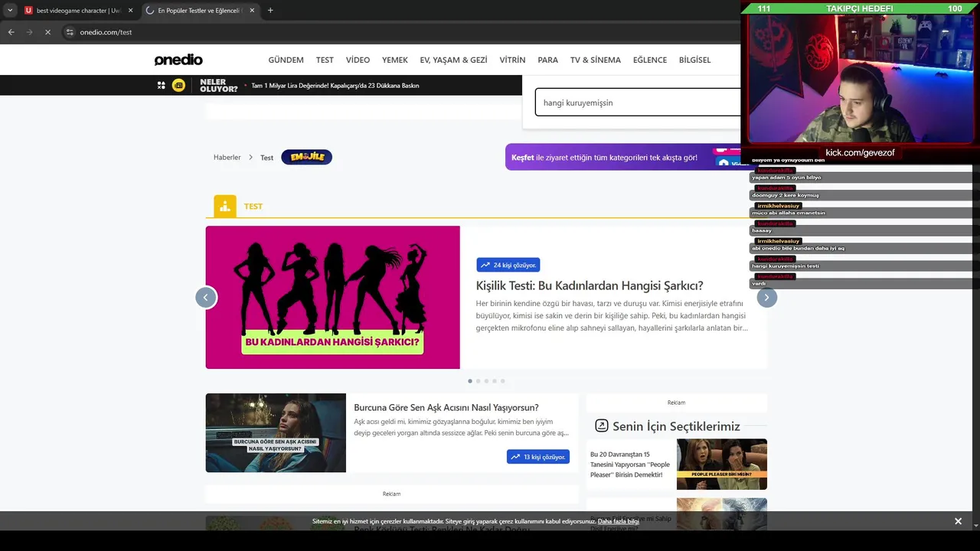
Task: Open the TV & SİNEMA menu item
Action: [596, 60]
